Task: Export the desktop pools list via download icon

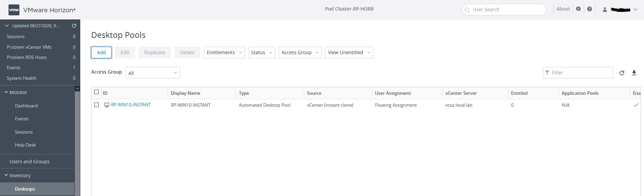Action: coord(634,73)
